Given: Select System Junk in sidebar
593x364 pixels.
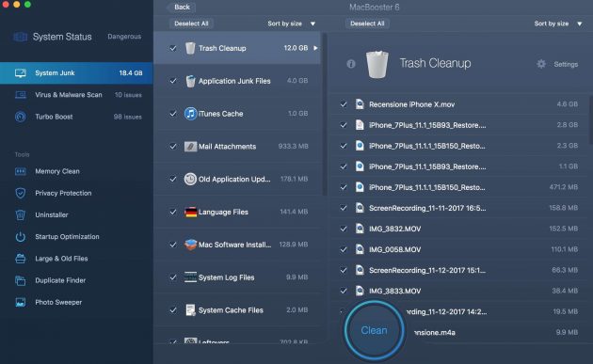Looking at the screenshot, I should tap(76, 73).
